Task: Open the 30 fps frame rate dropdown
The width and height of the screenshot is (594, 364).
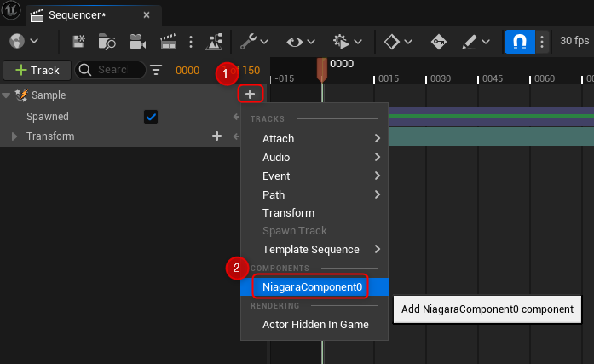Action: click(576, 41)
